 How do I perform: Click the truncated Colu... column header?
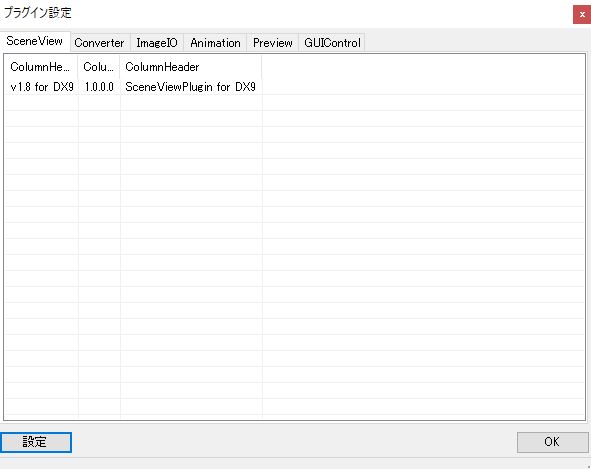click(99, 67)
